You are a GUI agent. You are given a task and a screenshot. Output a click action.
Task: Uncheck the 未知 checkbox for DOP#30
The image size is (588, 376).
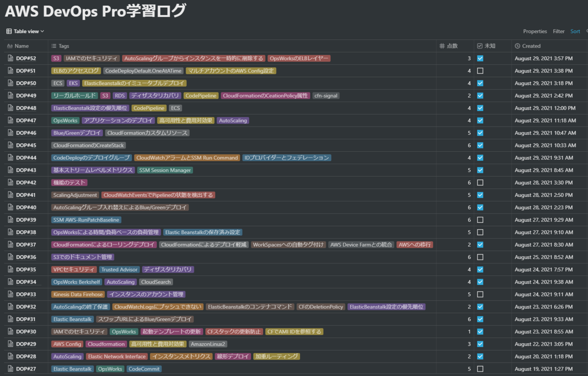point(480,331)
